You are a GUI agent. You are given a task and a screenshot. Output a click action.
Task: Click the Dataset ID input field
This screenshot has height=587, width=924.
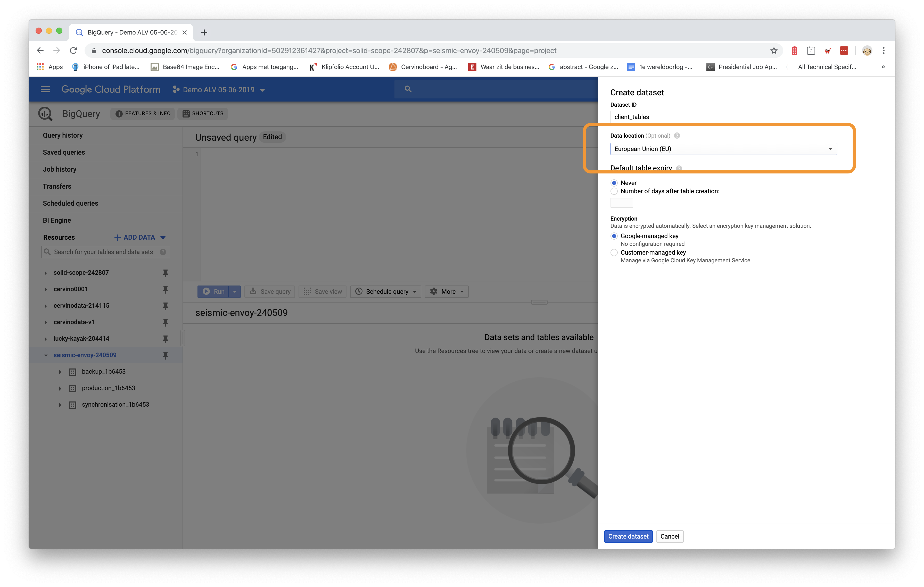pyautogui.click(x=723, y=117)
